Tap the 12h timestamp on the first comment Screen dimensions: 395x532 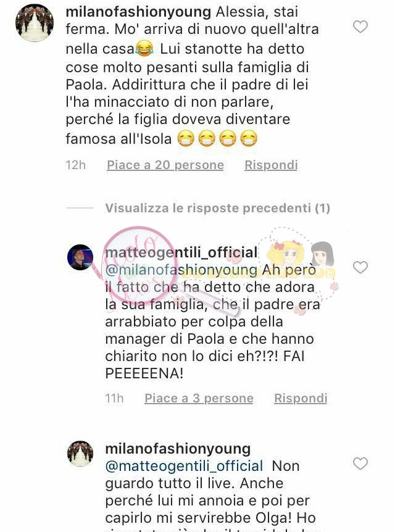76,165
